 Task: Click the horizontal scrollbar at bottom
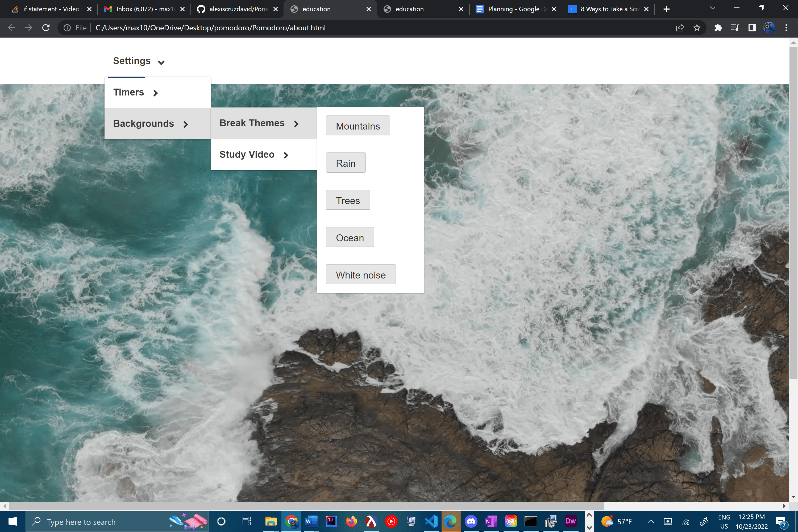point(305,506)
